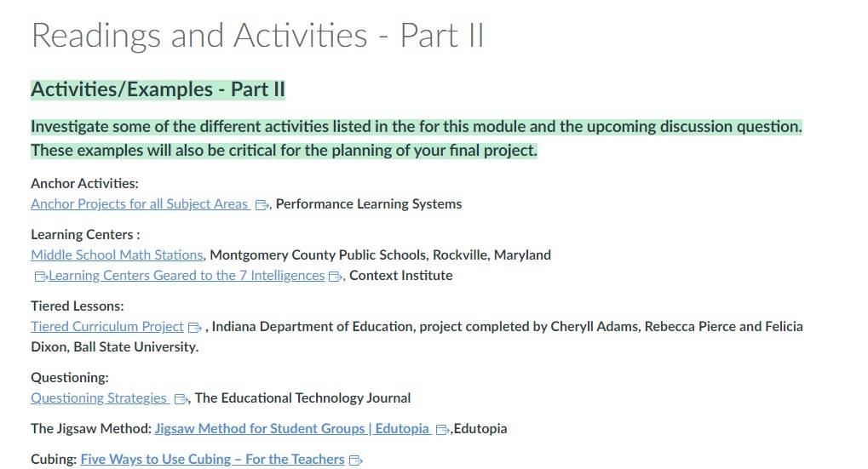Open Learning Centers Geared to the 7 Intelligences
The image size is (868, 469).
(187, 276)
